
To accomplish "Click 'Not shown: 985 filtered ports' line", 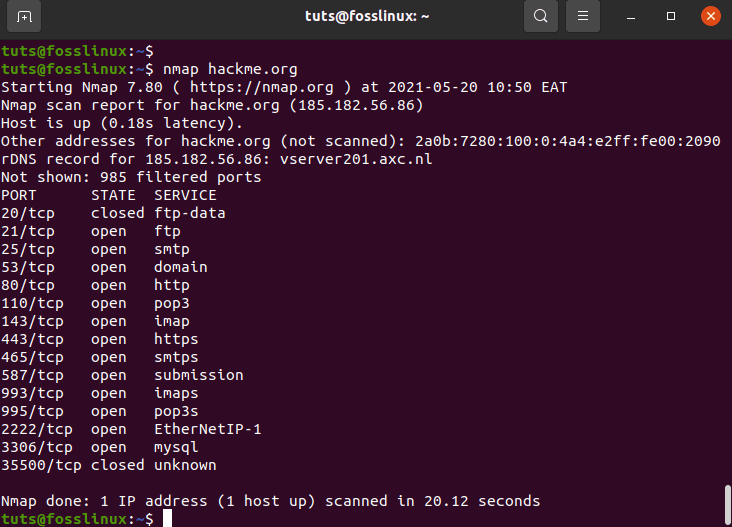I will (131, 177).
